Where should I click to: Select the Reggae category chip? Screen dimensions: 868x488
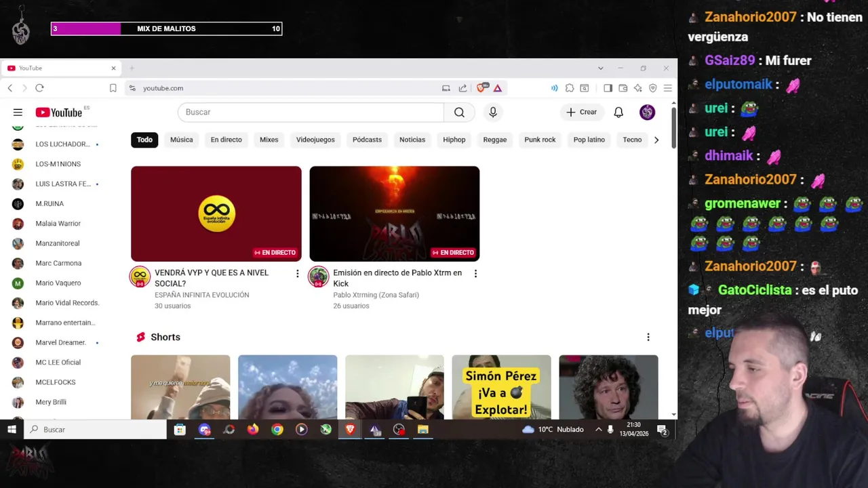pos(495,140)
